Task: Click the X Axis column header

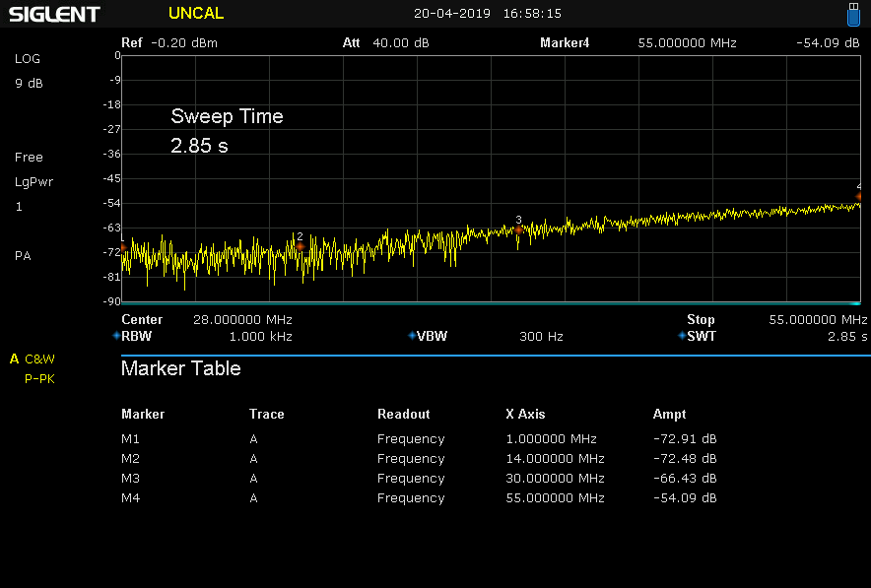Action: tap(525, 415)
